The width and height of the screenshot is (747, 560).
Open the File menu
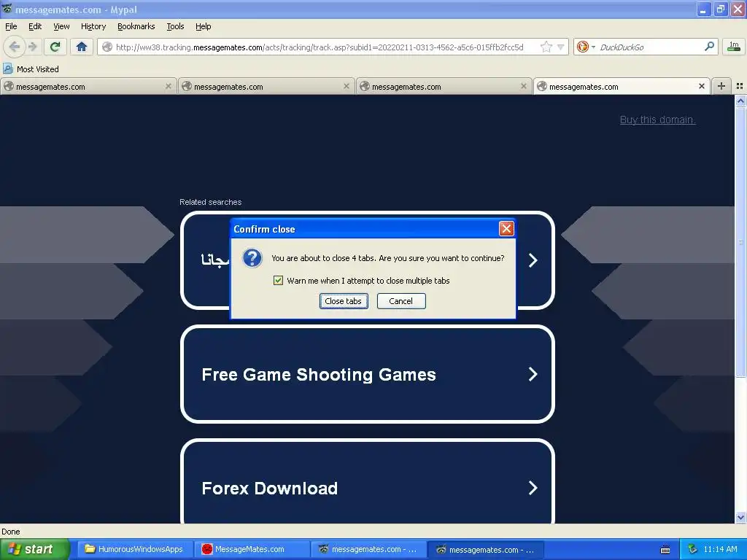(x=11, y=26)
